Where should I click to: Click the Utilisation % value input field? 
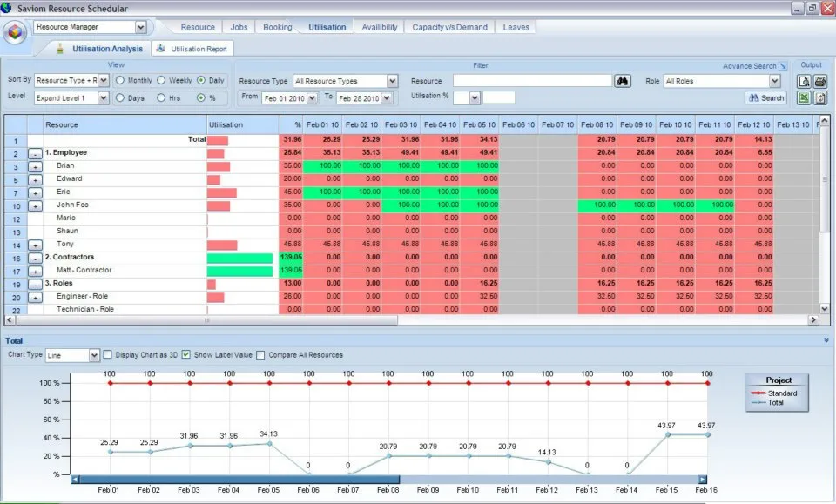(x=499, y=97)
